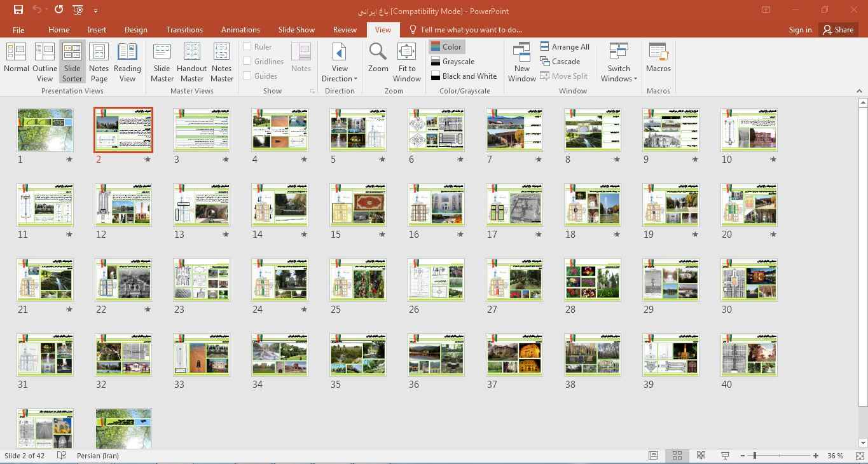The width and height of the screenshot is (868, 464).
Task: Select the Grayscale color mode
Action: click(x=452, y=62)
